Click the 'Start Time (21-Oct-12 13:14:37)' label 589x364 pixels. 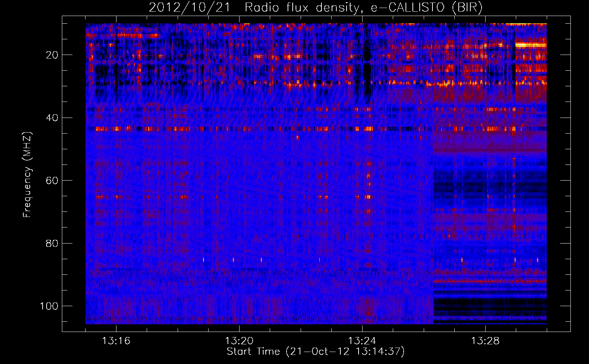(x=316, y=352)
